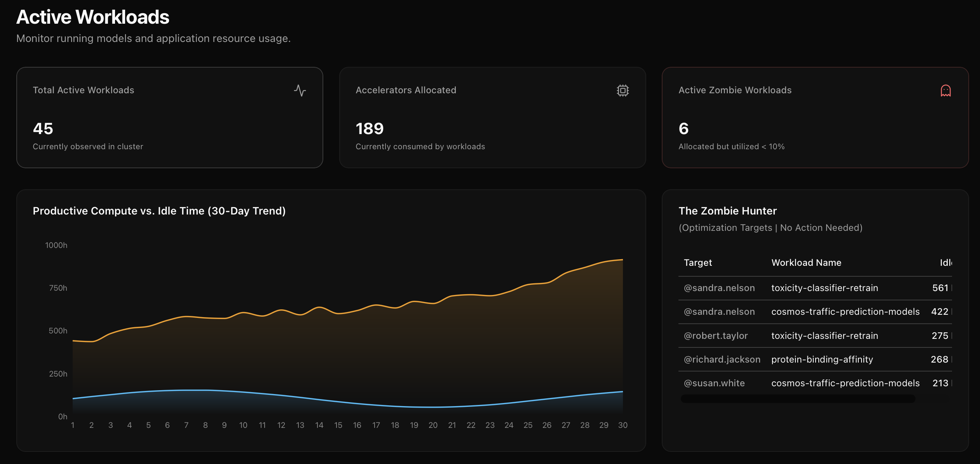Viewport: 980px width, 464px height.
Task: Open the Active Zombie Workloads card
Action: [x=815, y=117]
